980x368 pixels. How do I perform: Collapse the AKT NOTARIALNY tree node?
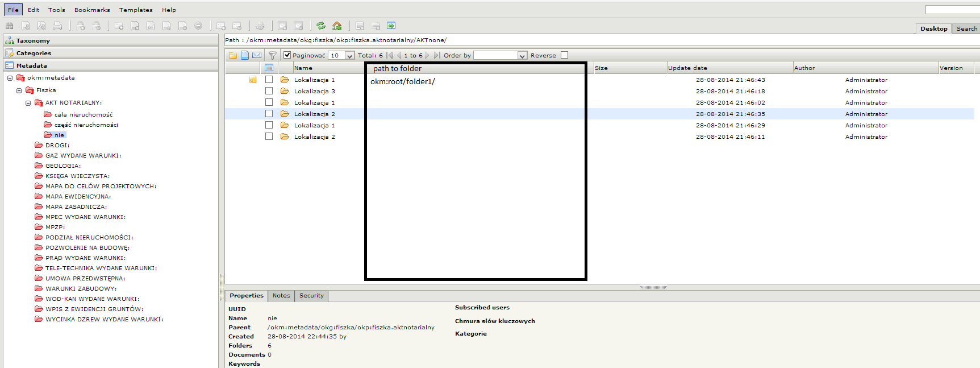pyautogui.click(x=28, y=103)
